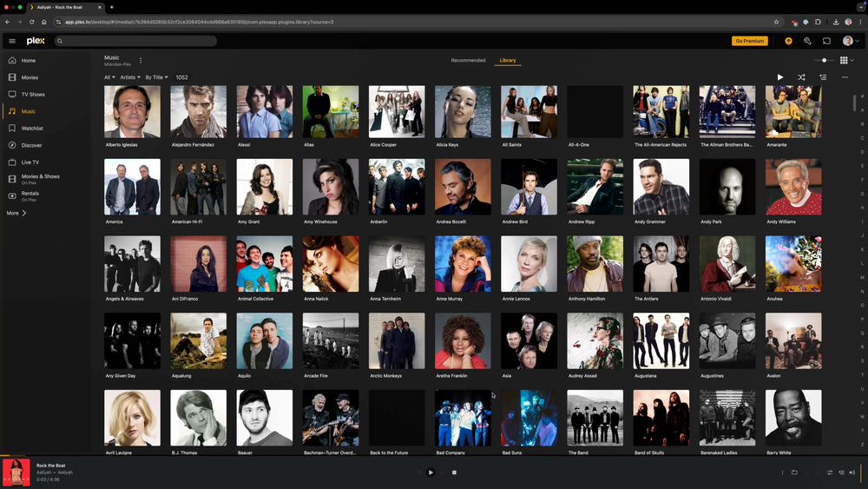Click the Cast screen icon
The image size is (868, 489).
point(826,41)
